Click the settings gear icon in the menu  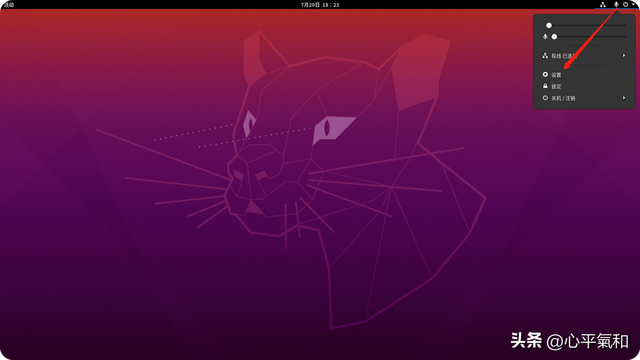[545, 75]
